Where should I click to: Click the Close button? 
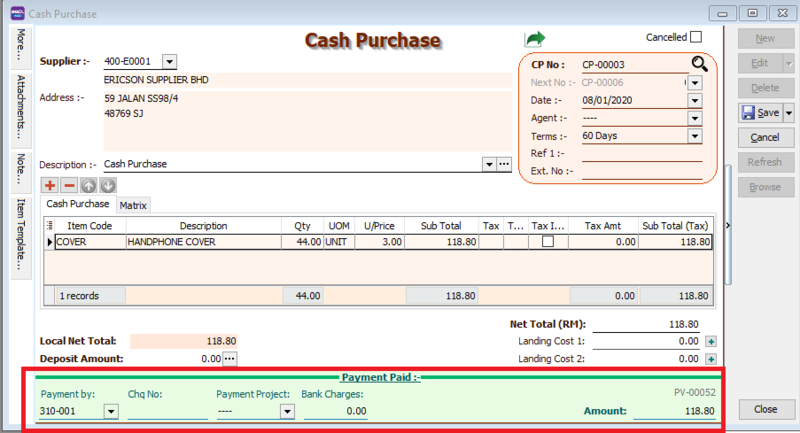pyautogui.click(x=765, y=409)
